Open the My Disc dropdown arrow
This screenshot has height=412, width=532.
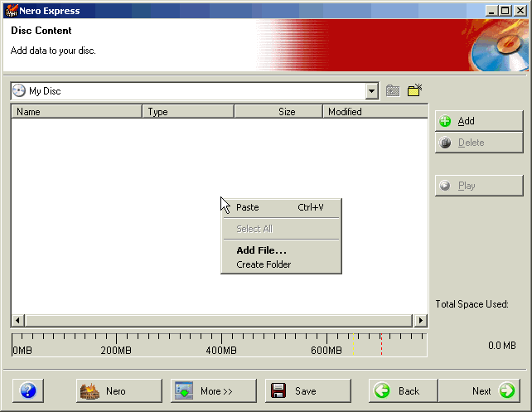pyautogui.click(x=372, y=91)
